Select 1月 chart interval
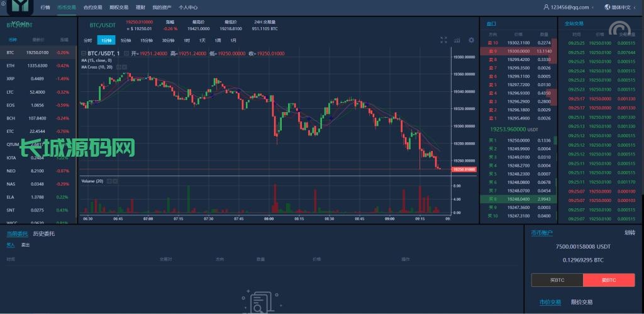The image size is (644, 314). point(233,40)
